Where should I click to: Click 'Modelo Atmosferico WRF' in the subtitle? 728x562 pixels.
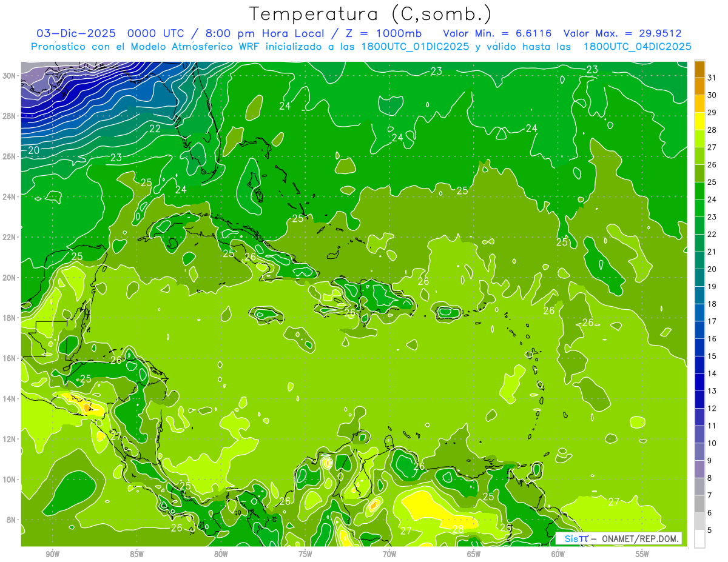(x=197, y=47)
